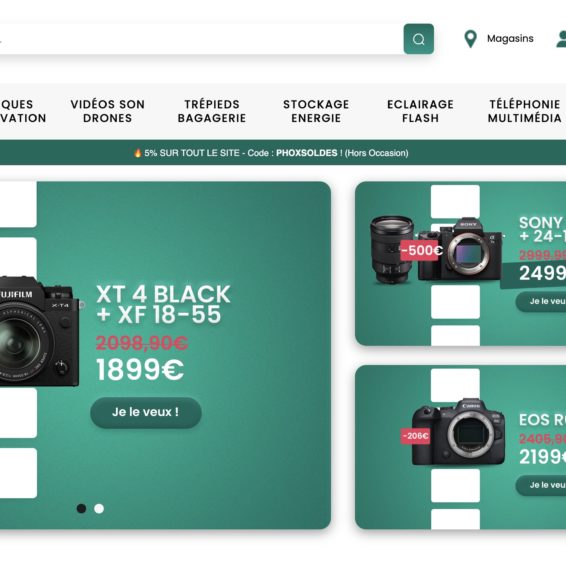Open the Magasins link
The image size is (566, 566).
pyautogui.click(x=510, y=39)
